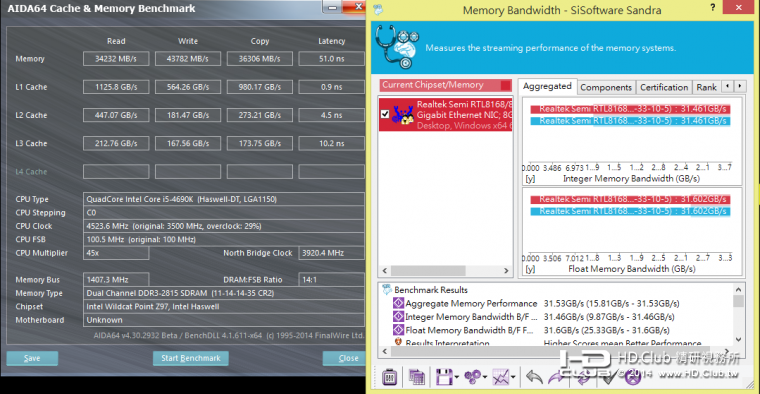Click the Memory Bus 1407.3 MHz field
Screen dimensions: 760x394
point(116,280)
